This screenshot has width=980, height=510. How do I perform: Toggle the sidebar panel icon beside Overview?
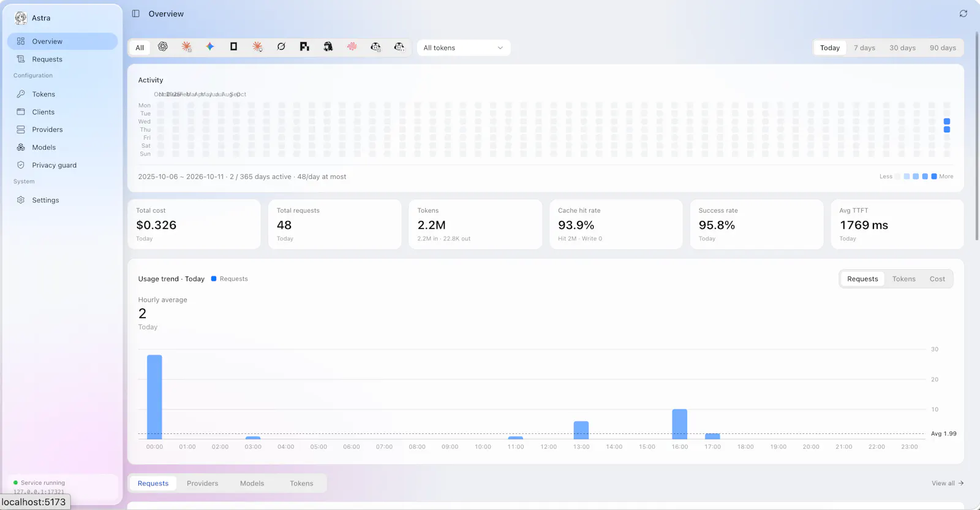(x=136, y=13)
